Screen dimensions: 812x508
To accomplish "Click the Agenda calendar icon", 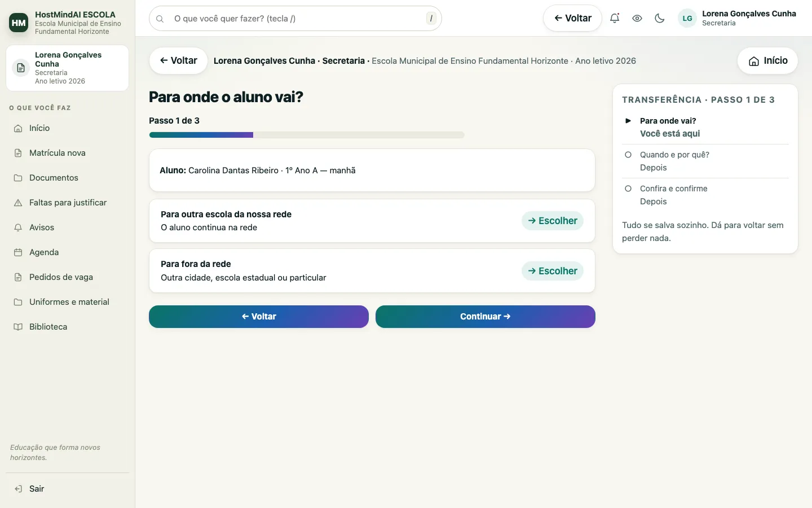I will [18, 252].
